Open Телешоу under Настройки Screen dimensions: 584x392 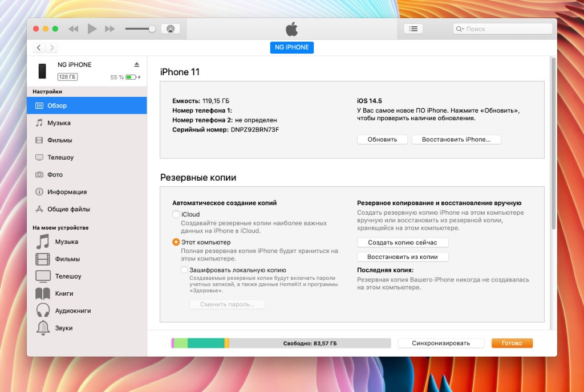pos(87,157)
